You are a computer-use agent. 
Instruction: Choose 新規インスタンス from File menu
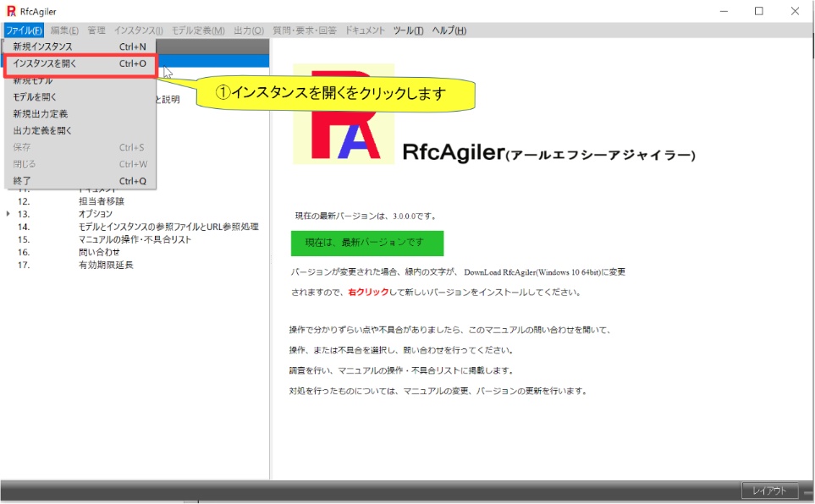(80, 47)
